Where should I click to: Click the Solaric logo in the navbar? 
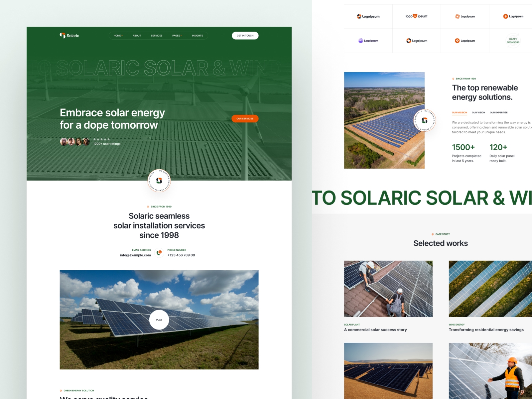coord(69,35)
